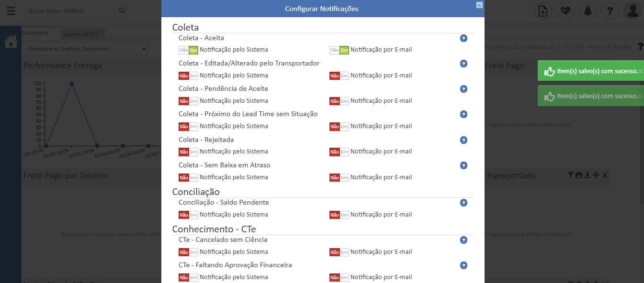The height and width of the screenshot is (283, 644).
Task: Dismiss the Item(s) salvo(s) com sucesso toast
Action: pyautogui.click(x=642, y=70)
